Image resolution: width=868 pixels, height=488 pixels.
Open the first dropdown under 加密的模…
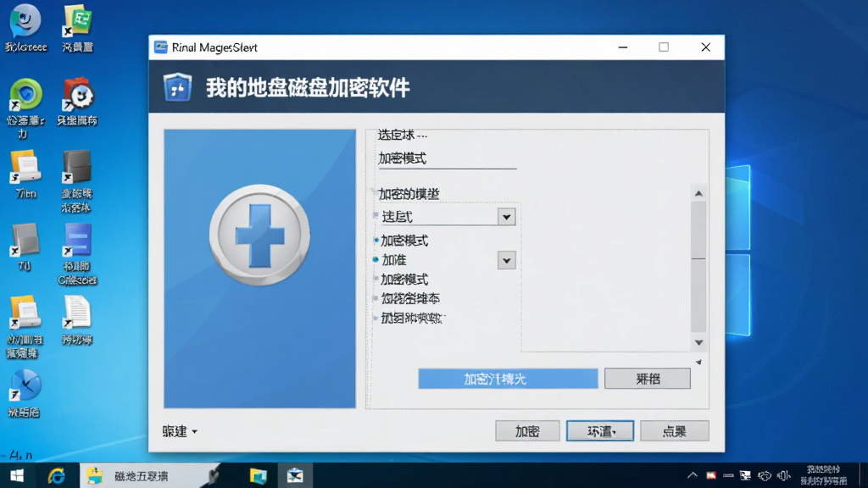coord(507,217)
